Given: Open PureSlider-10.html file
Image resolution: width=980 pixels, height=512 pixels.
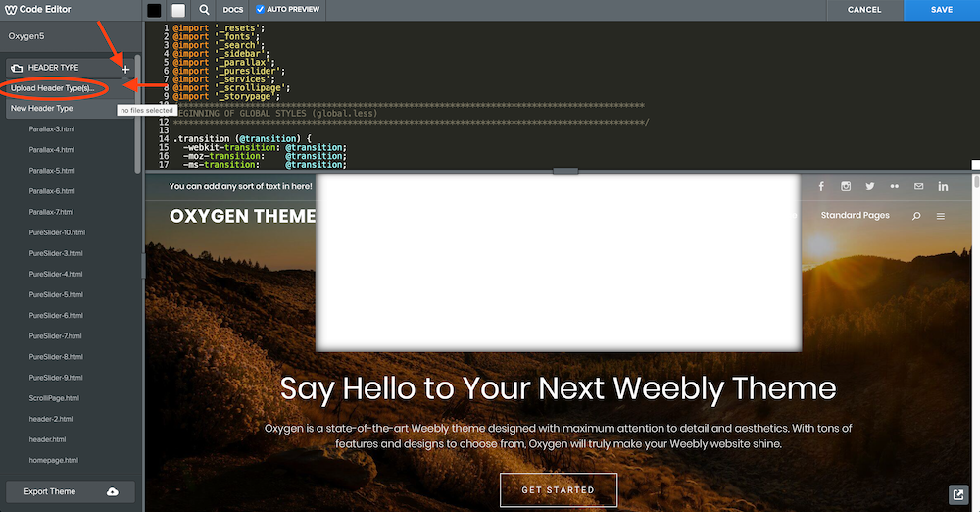Looking at the screenshot, I should pyautogui.click(x=57, y=232).
